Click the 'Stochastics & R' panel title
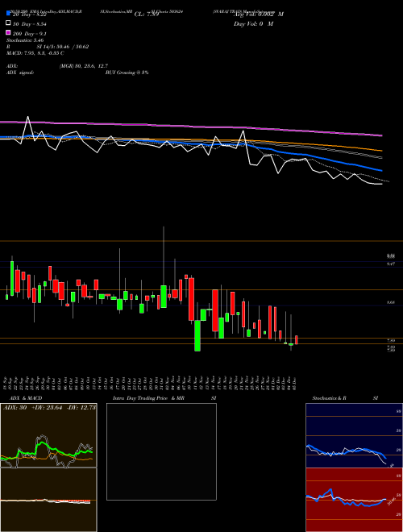The height and width of the screenshot is (532, 403). (x=329, y=398)
